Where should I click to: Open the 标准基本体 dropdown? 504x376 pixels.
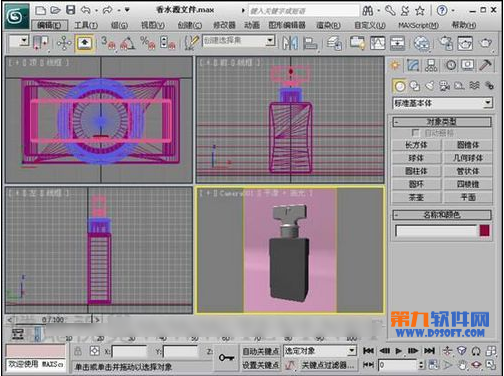click(442, 103)
